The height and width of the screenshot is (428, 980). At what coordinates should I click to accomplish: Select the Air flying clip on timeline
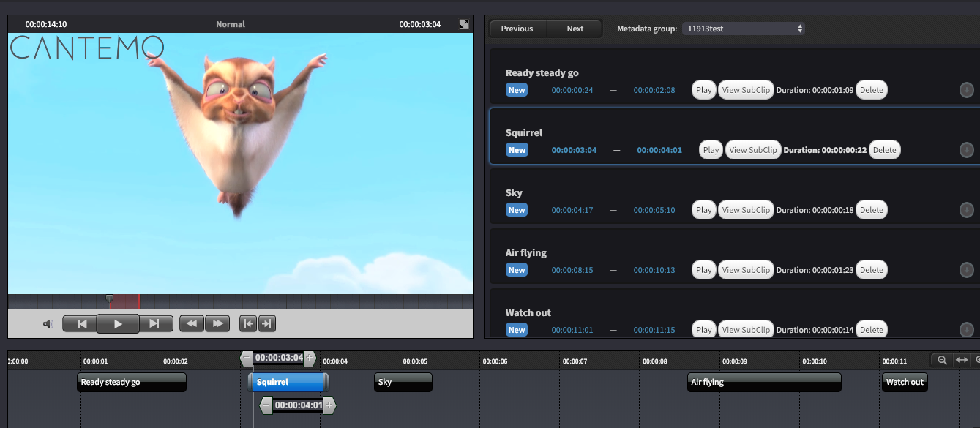[765, 383]
